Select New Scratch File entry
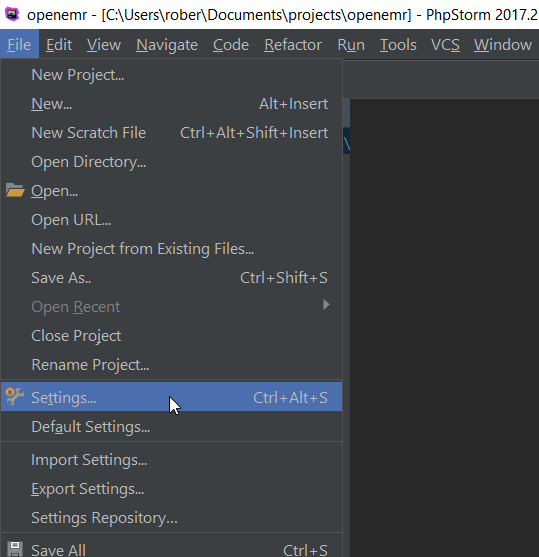539x557 pixels. pyautogui.click(x=171, y=133)
